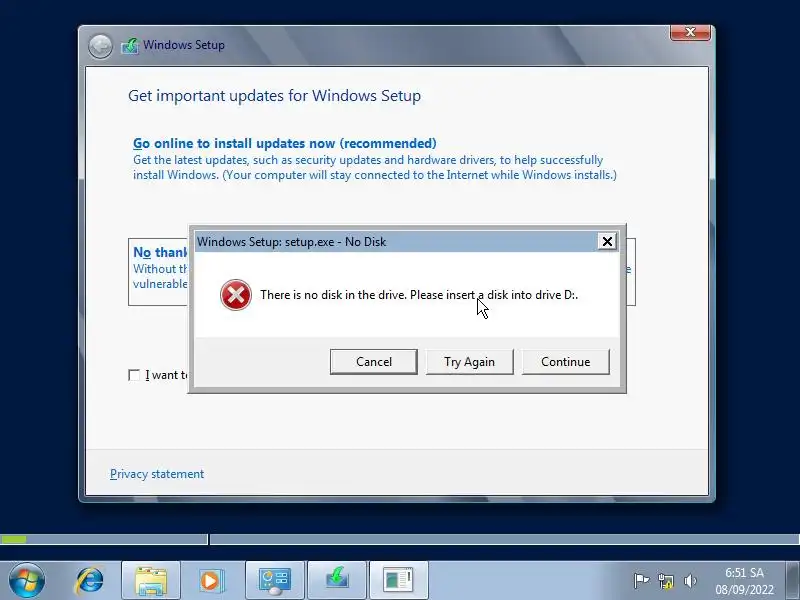Open the Windows Start menu orb

27,581
